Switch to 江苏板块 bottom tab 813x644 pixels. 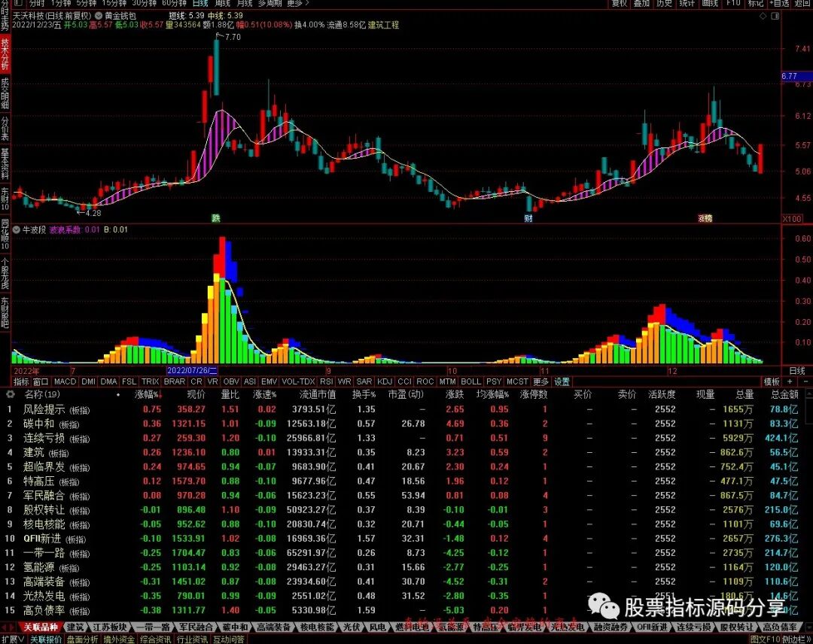pyautogui.click(x=109, y=627)
